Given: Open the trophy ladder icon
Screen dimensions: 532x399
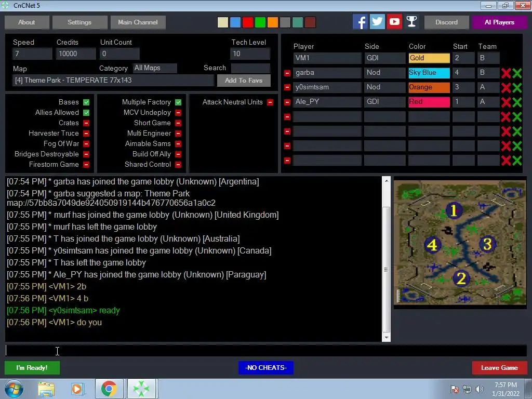Looking at the screenshot, I should coord(411,22).
